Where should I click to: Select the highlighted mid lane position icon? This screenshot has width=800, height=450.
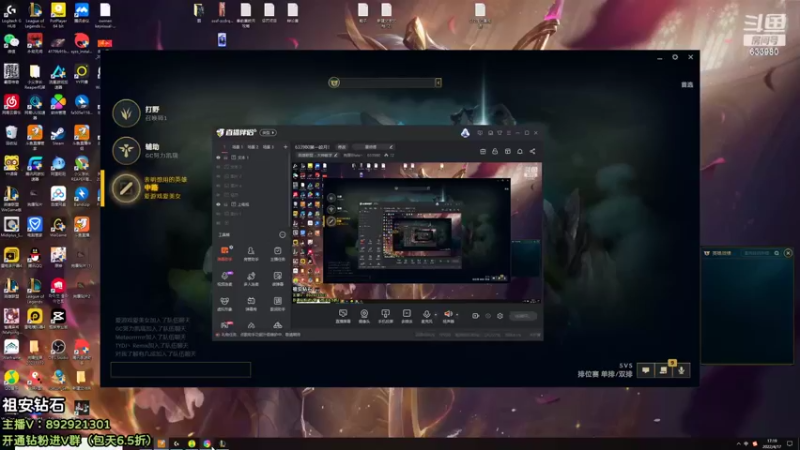point(126,188)
